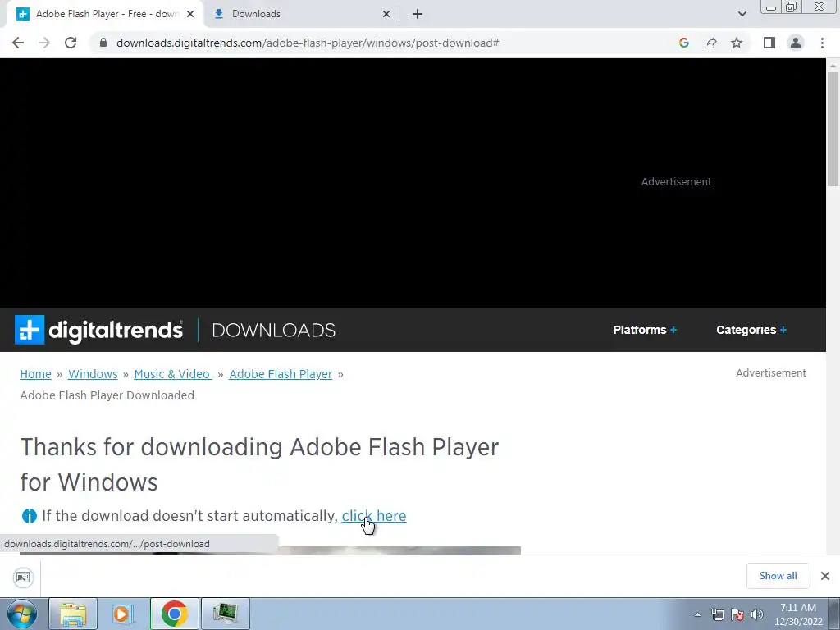
Task: Click the clock showing 7:11 AM
Action: pyautogui.click(x=798, y=614)
